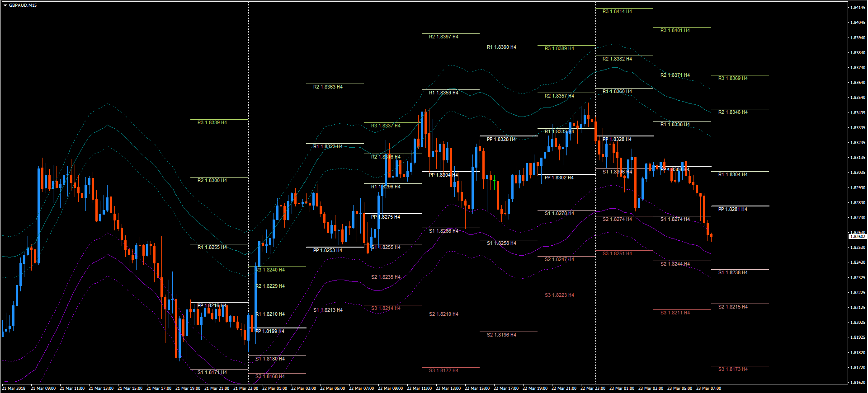Click the "R1 1.8255 H4" resistance label
The width and height of the screenshot is (868, 393).
(212, 248)
